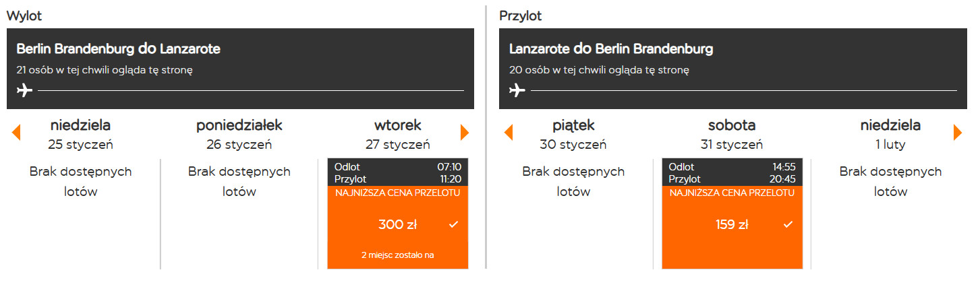Image resolution: width=980 pixels, height=295 pixels.
Task: Show later outbound dates with right arrow
Action: click(x=464, y=133)
